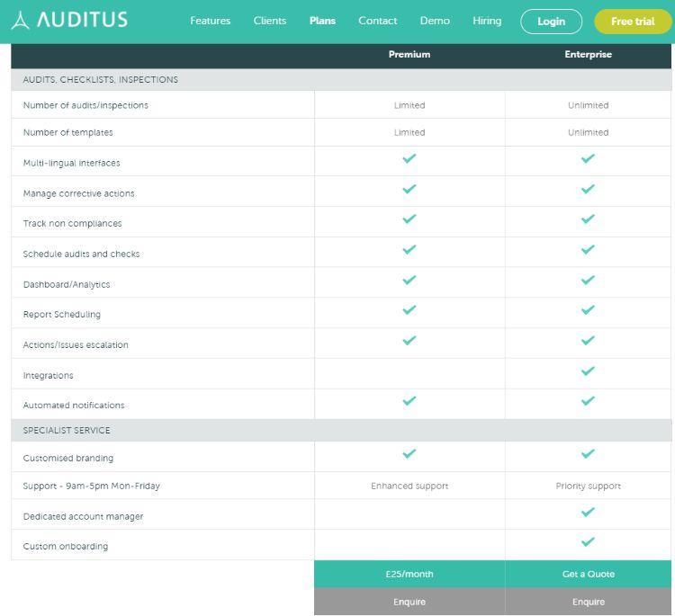Viewport: 675px width, 616px height.
Task: Click the Enterprise checkmark for Multi-lingual interfaces
Action: pos(588,158)
